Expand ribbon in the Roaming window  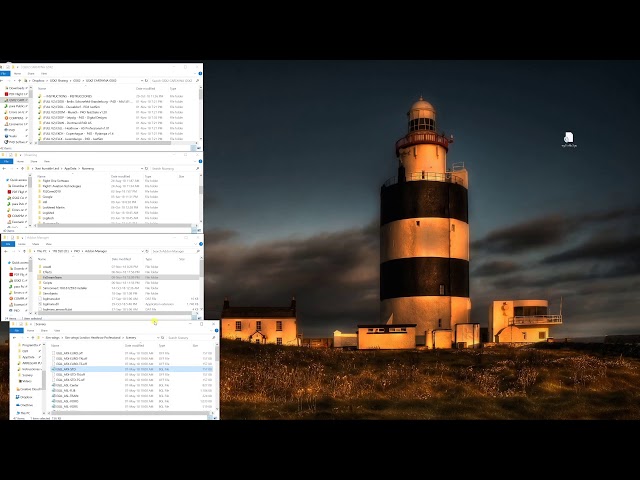(x=196, y=161)
